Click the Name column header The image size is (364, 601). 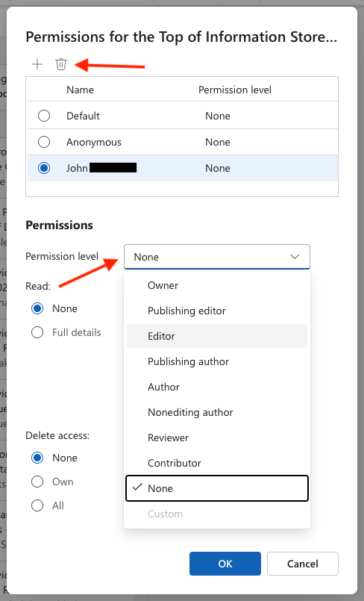[80, 90]
